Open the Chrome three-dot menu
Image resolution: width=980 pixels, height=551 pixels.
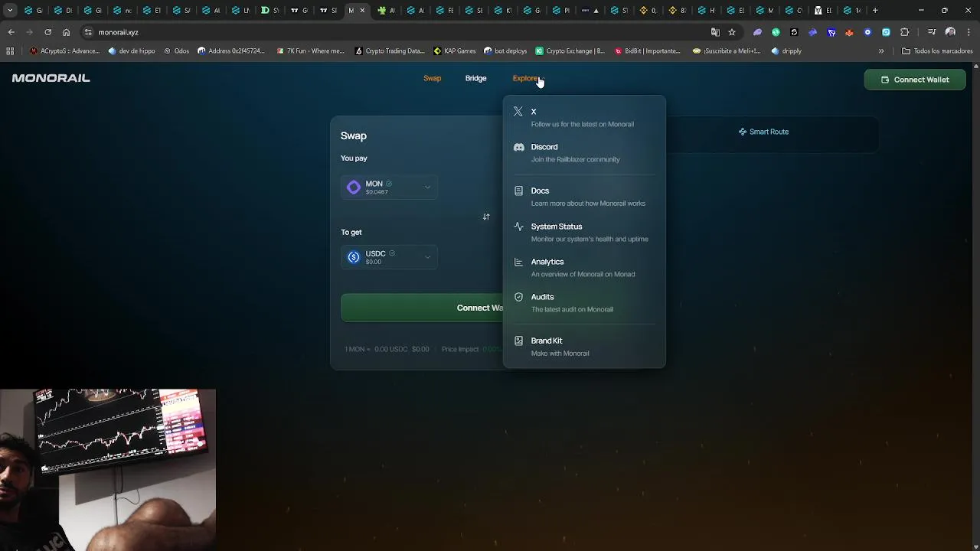969,32
